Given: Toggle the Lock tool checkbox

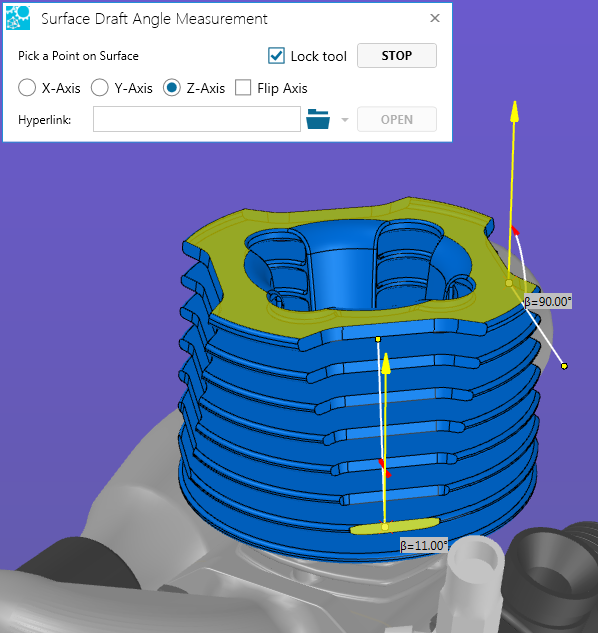Looking at the screenshot, I should tap(276, 56).
